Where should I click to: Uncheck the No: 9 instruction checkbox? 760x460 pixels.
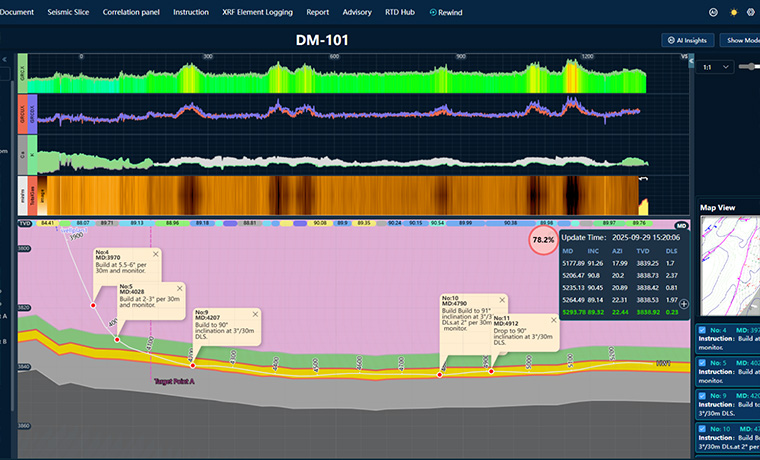pos(702,396)
